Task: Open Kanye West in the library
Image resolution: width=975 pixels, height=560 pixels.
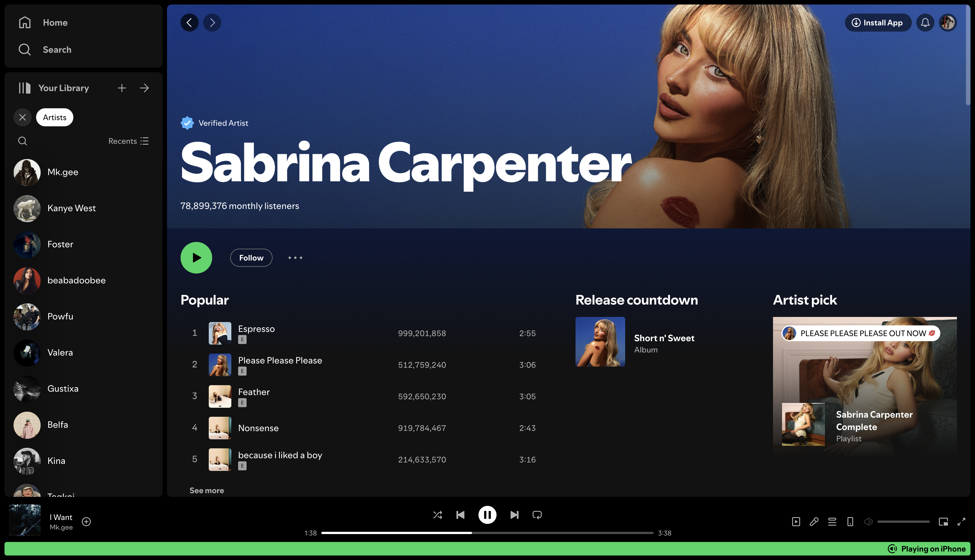Action: 84,208
